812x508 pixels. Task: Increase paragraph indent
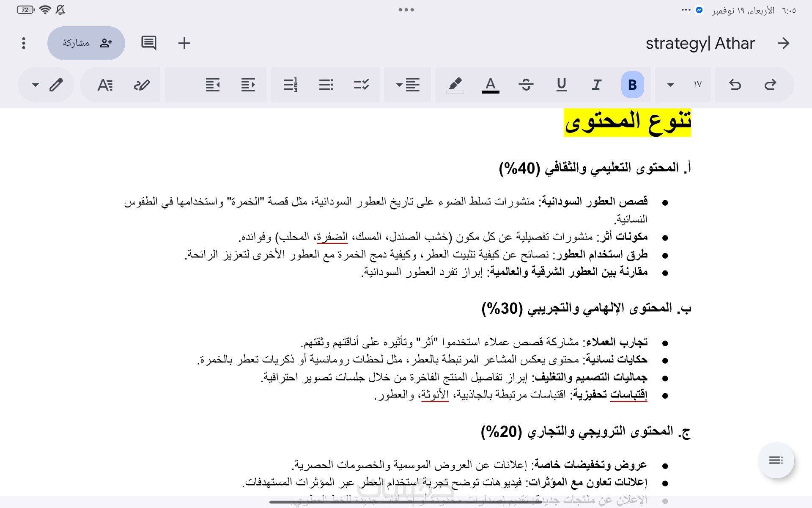click(x=212, y=85)
